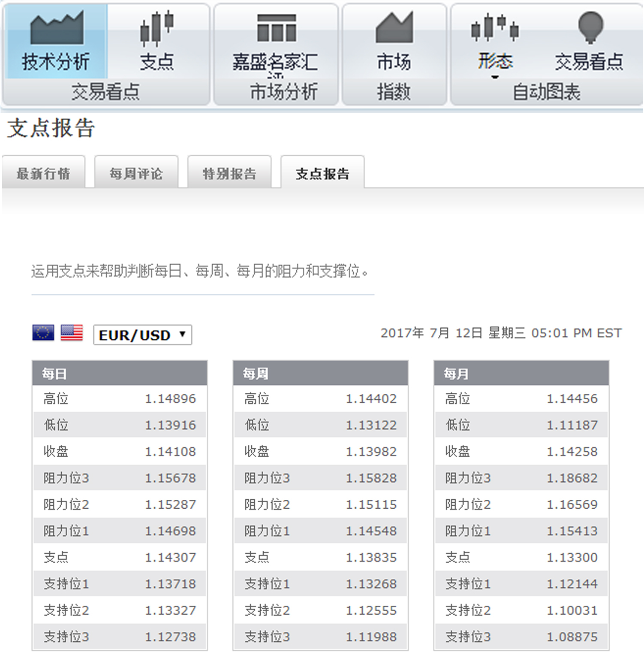Select daily 阻力位3 value 1.15678

(170, 478)
